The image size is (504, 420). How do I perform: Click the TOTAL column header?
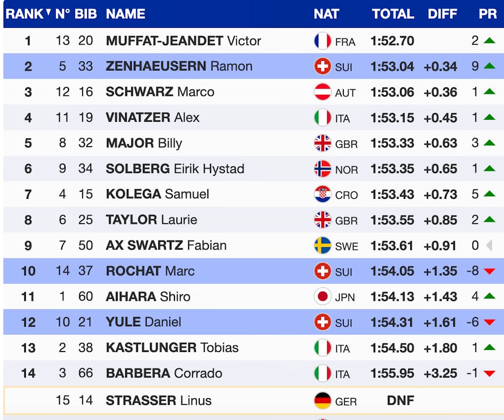pyautogui.click(x=393, y=14)
